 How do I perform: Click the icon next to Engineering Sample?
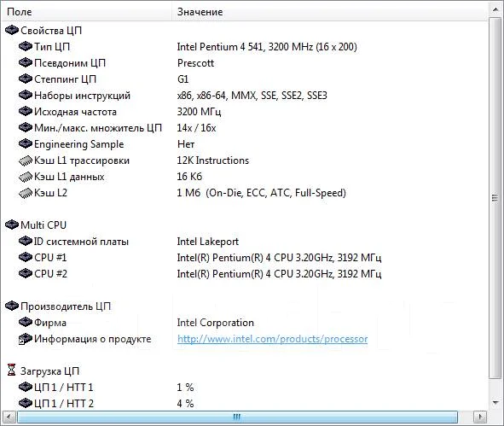click(x=26, y=143)
